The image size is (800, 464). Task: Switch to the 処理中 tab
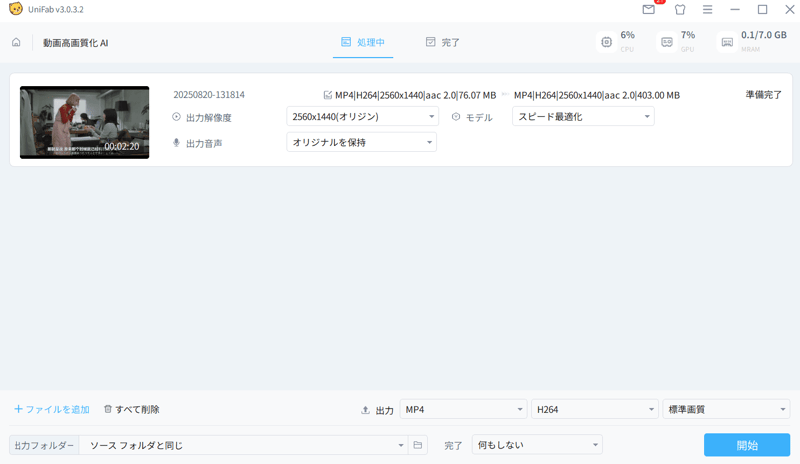[x=363, y=42]
